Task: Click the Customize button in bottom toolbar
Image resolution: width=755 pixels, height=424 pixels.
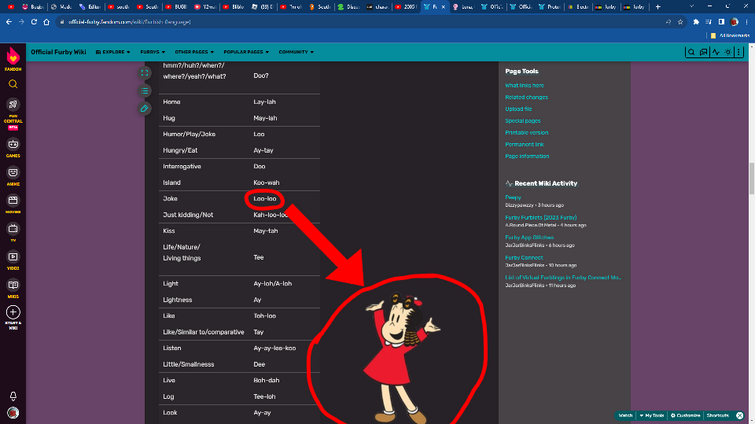Action: click(686, 415)
